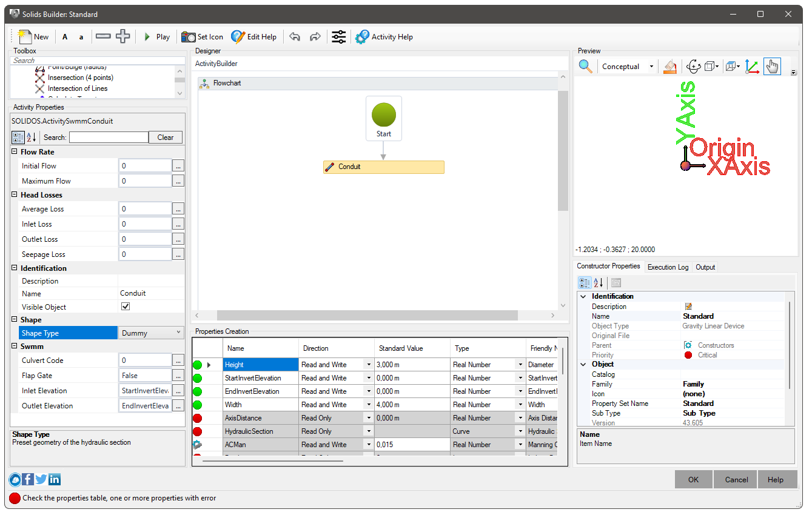Click the ellipsis button for Culvert Code
Image resolution: width=812 pixels, height=515 pixels.
tap(178, 360)
